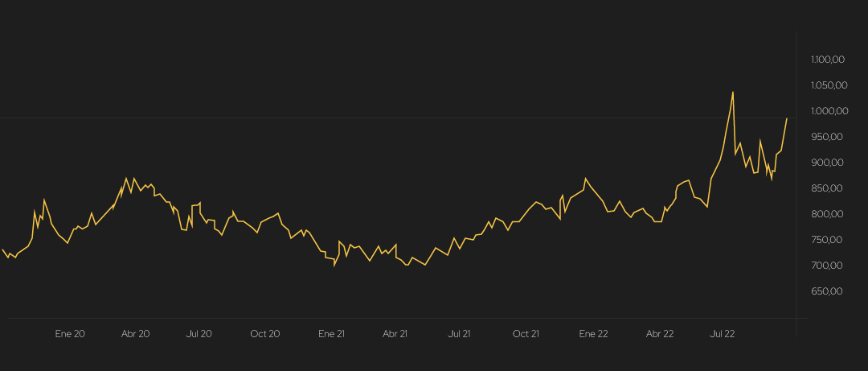Click the 800,00 price axis label
Screen dimensions: 868x371
(x=829, y=214)
